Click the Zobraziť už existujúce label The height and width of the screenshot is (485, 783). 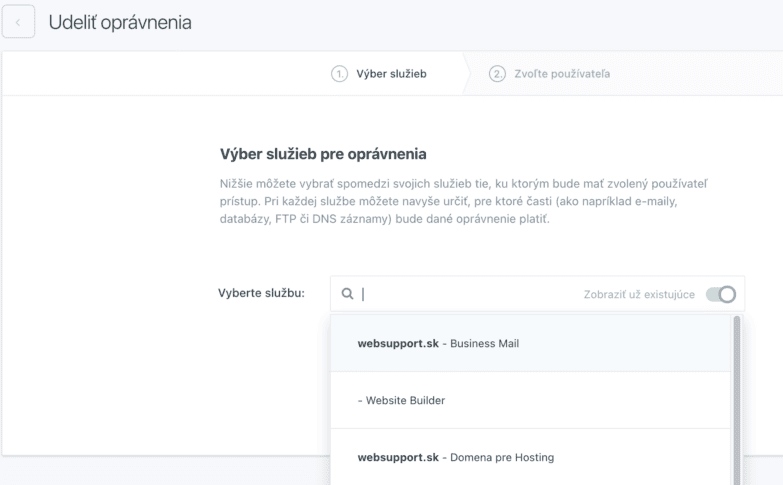(x=639, y=295)
